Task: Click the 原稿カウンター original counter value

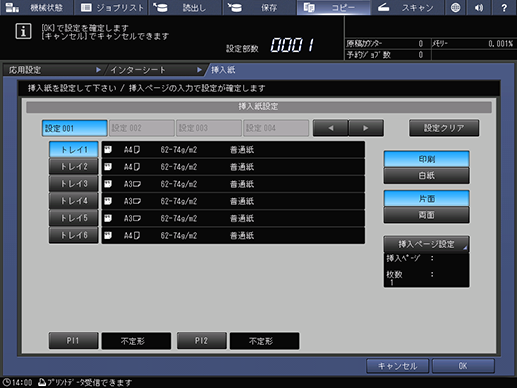Action: (421, 44)
